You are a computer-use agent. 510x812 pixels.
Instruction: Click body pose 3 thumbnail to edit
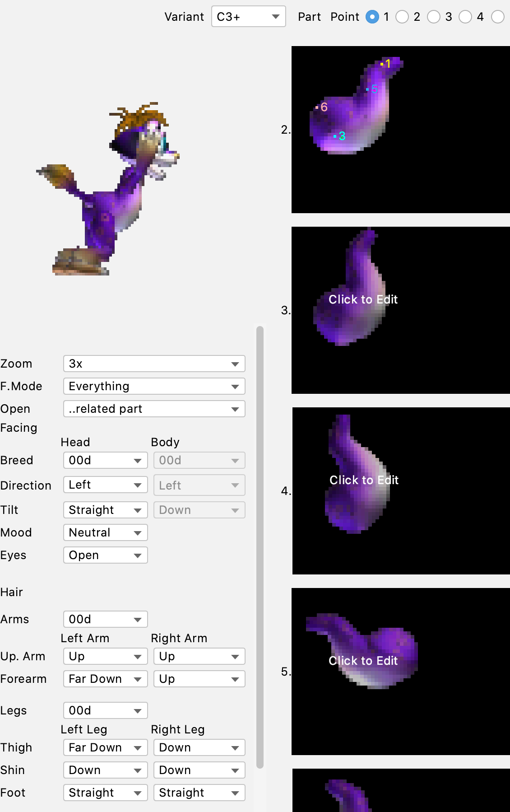coord(401,310)
